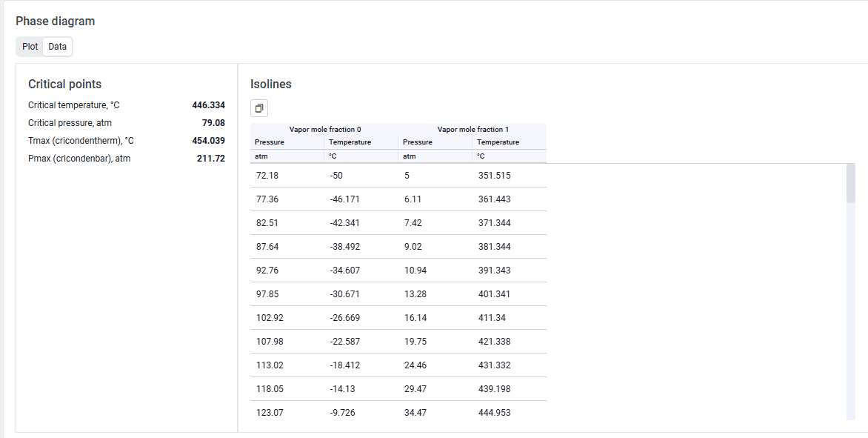Click the temperature cell -42.341
The width and height of the screenshot is (868, 438).
point(361,223)
